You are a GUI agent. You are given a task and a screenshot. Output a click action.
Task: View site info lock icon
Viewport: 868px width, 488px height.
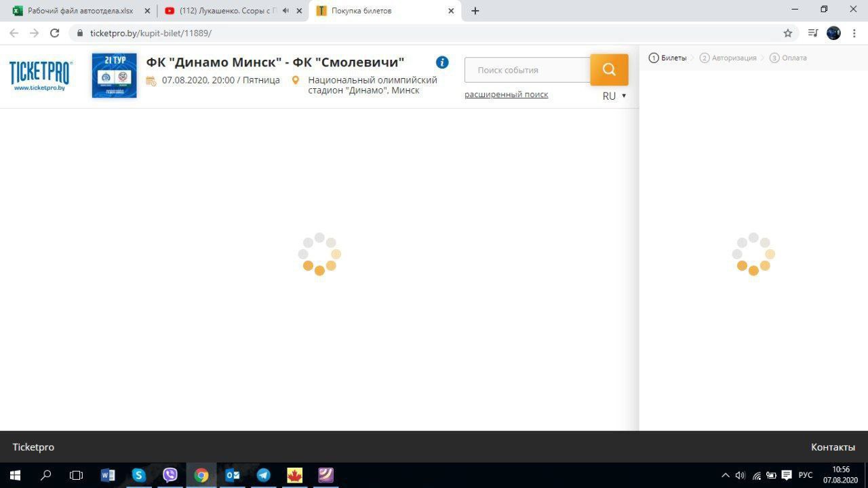(80, 33)
